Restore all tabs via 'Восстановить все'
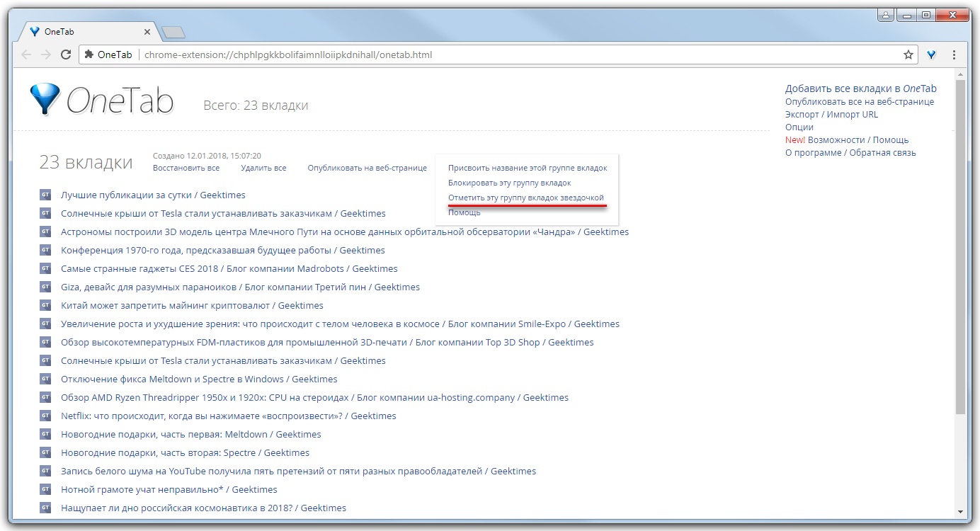Screen dimensions: 980x531 point(186,168)
